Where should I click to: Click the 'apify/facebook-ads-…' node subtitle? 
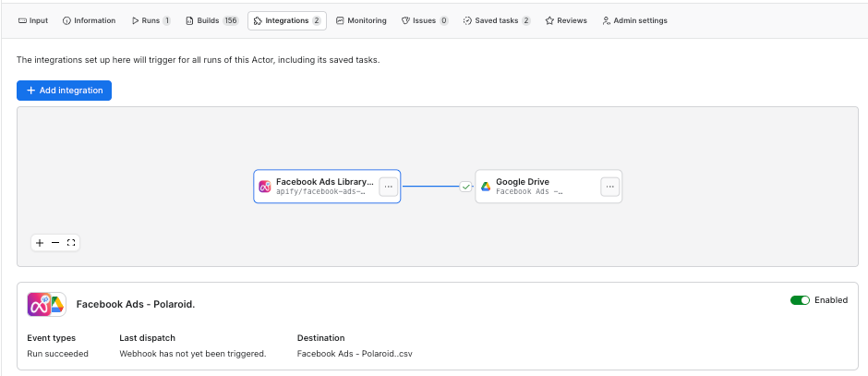321,191
